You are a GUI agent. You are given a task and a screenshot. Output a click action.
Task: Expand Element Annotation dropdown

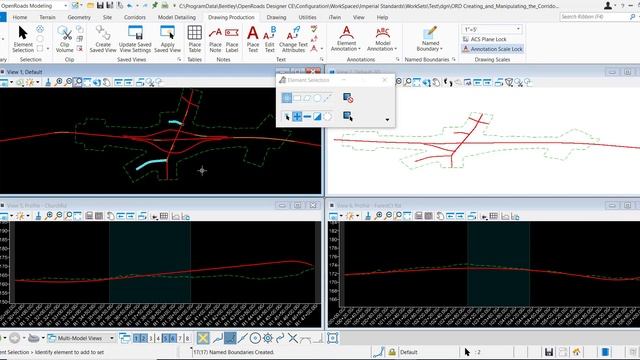click(346, 39)
